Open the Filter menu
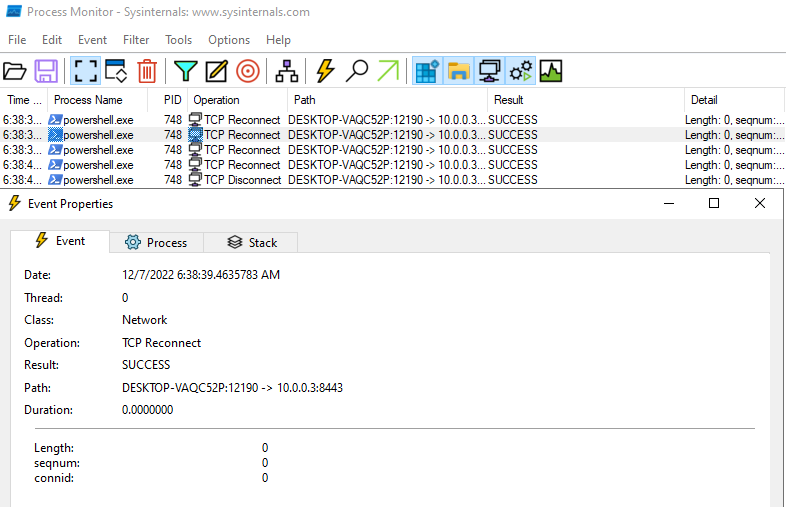 [x=136, y=40]
